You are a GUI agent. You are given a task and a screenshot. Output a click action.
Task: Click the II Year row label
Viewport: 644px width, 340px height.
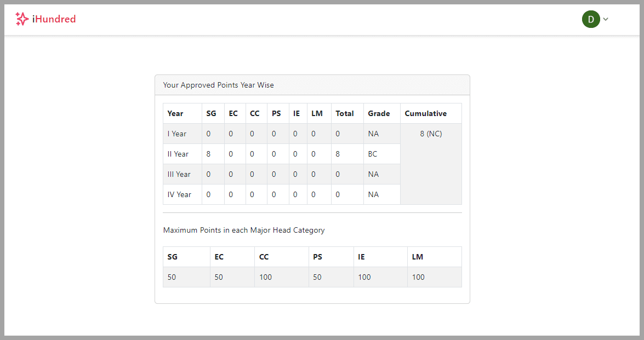[178, 154]
